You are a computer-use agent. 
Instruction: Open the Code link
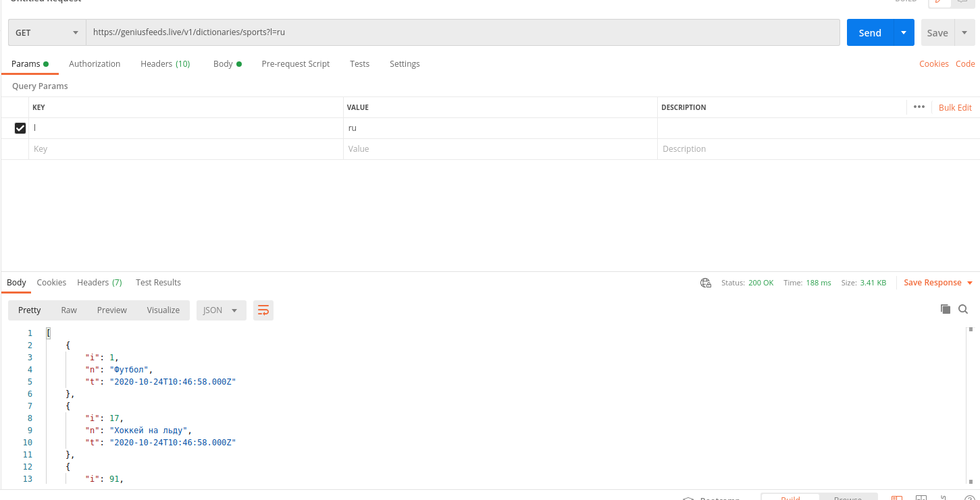(x=964, y=63)
